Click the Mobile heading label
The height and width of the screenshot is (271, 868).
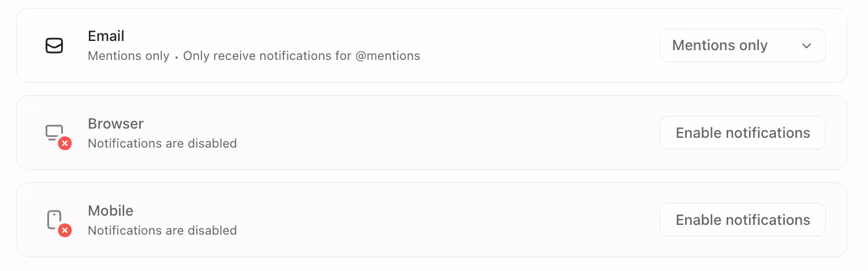(x=110, y=210)
